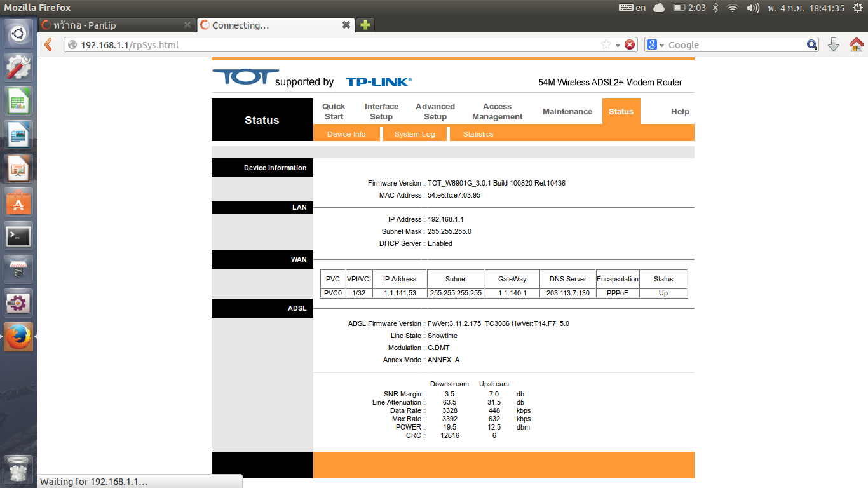Bookmark this page with the star icon
This screenshot has height=488, width=868.
pyautogui.click(x=606, y=44)
